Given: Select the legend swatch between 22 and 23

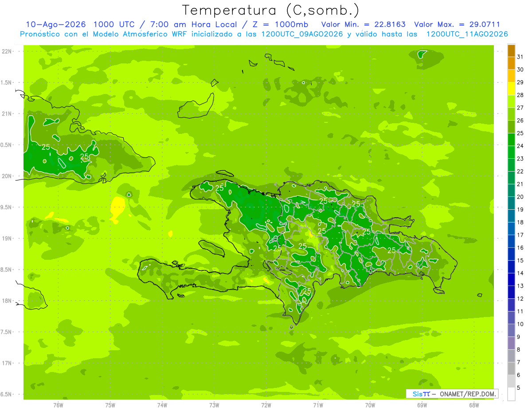Looking at the screenshot, I should point(511,165).
